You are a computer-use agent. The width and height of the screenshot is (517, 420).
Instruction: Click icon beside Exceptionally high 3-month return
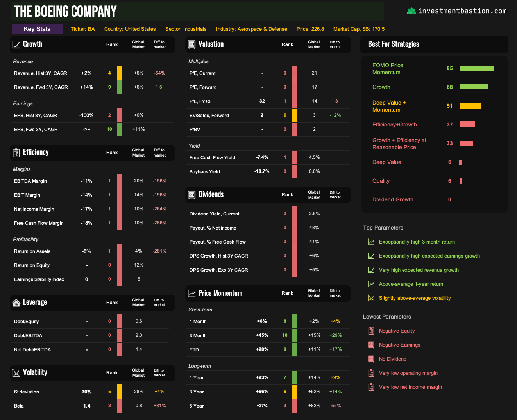371,242
